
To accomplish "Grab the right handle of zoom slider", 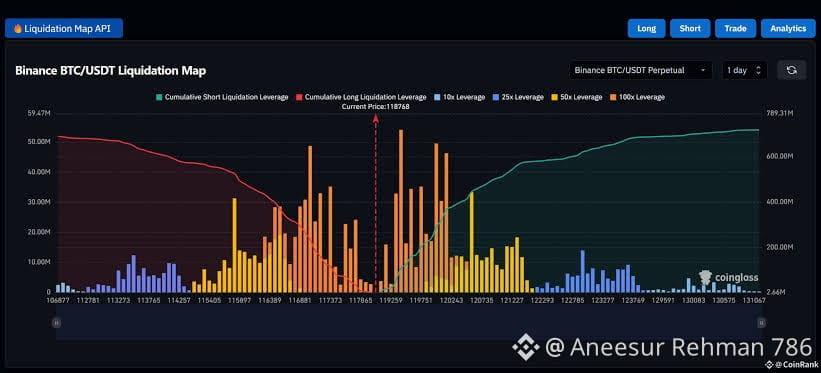I will click(x=762, y=322).
